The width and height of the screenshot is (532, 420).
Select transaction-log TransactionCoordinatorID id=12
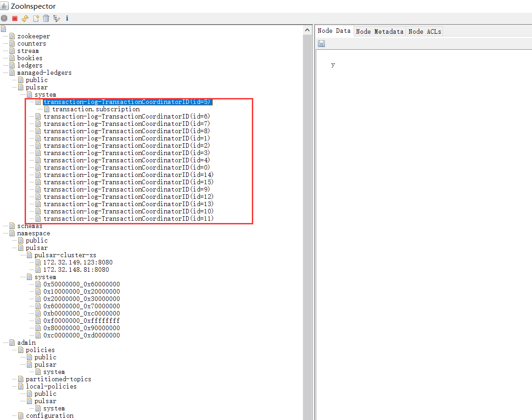(128, 197)
